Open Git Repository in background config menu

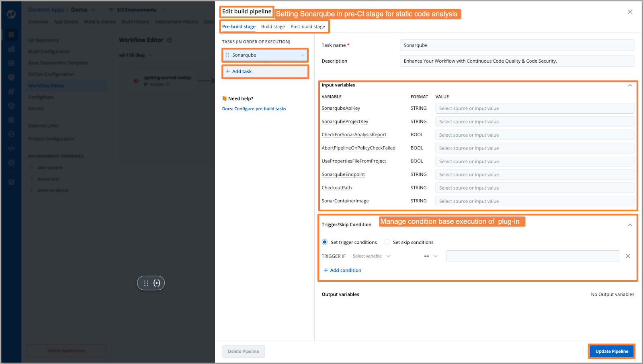pyautogui.click(x=43, y=40)
